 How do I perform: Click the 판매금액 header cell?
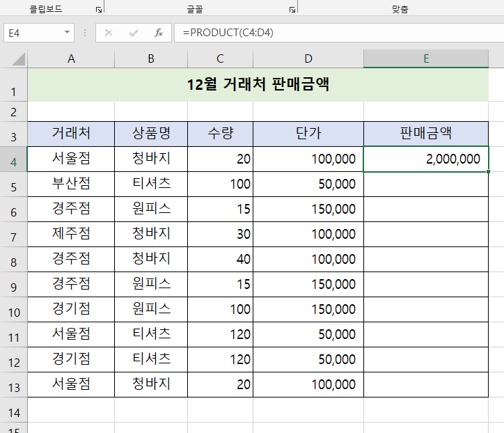point(426,134)
